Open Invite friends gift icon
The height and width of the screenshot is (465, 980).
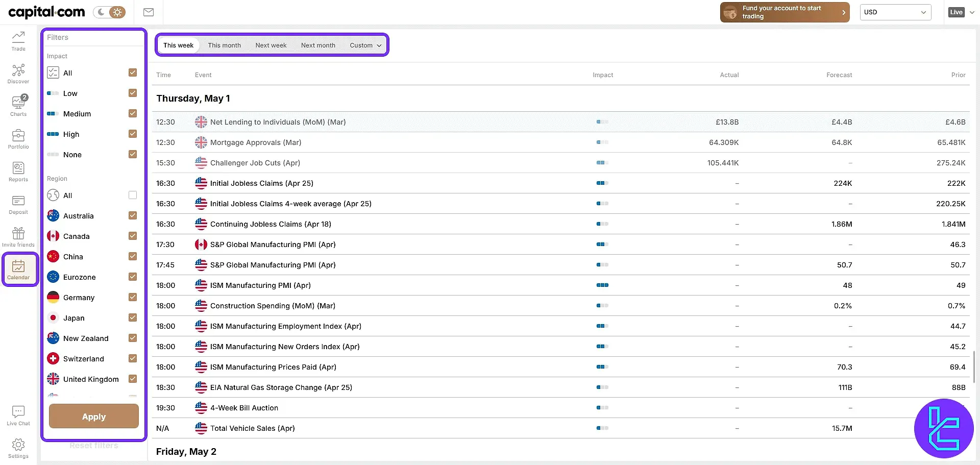click(18, 237)
